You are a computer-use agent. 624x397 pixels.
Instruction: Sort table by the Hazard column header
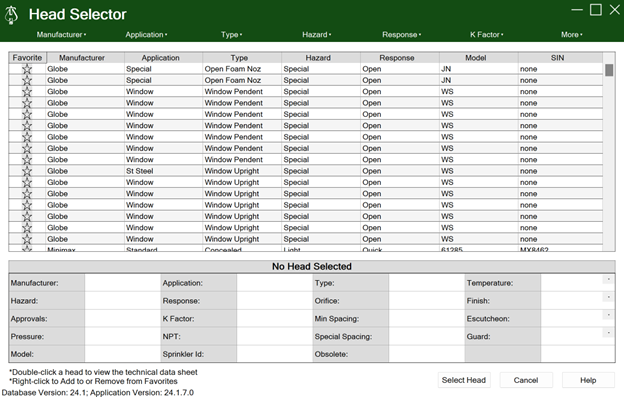[318, 58]
